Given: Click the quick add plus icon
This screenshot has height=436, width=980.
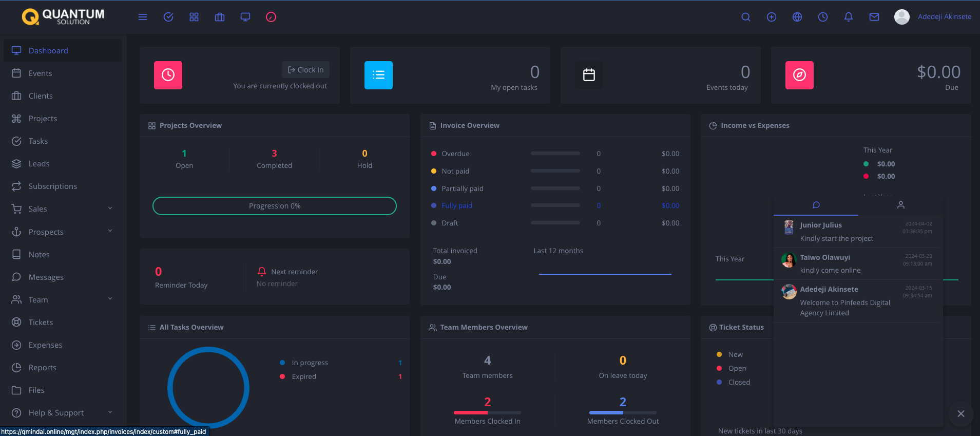Looking at the screenshot, I should pos(772,17).
